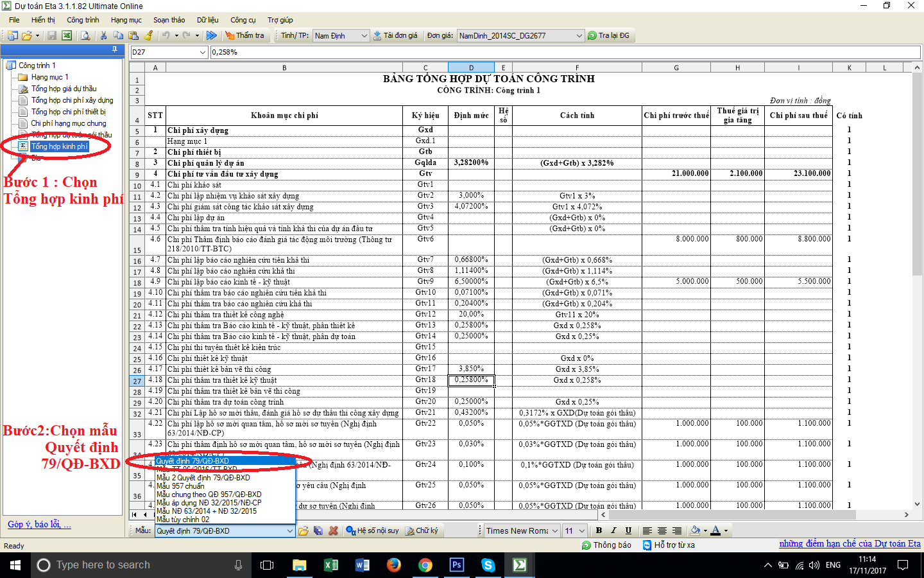Expand the Times New Roman font dropdown

pyautogui.click(x=554, y=530)
